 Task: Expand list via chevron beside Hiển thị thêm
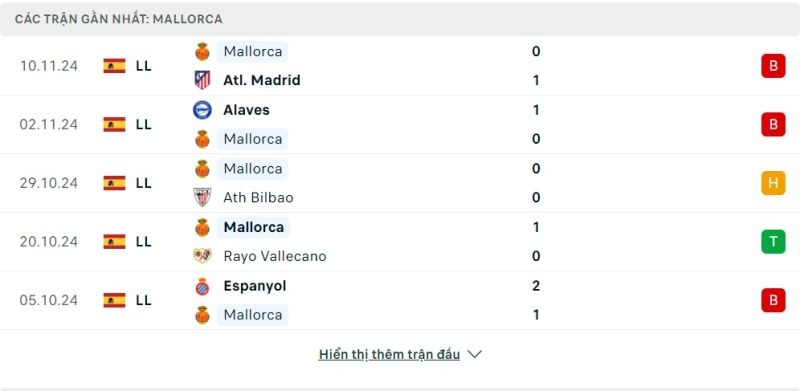coord(474,354)
